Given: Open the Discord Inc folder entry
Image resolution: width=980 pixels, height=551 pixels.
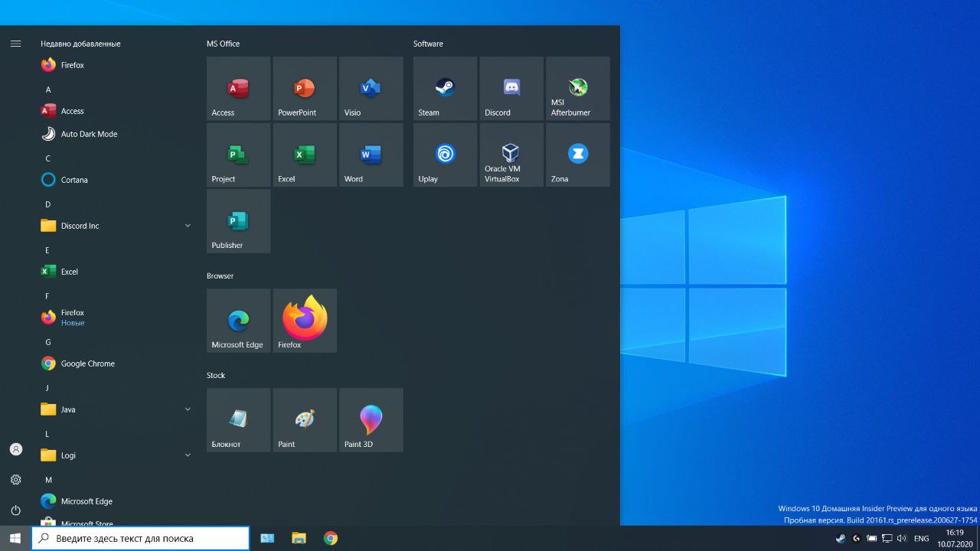Looking at the screenshot, I should click(115, 226).
